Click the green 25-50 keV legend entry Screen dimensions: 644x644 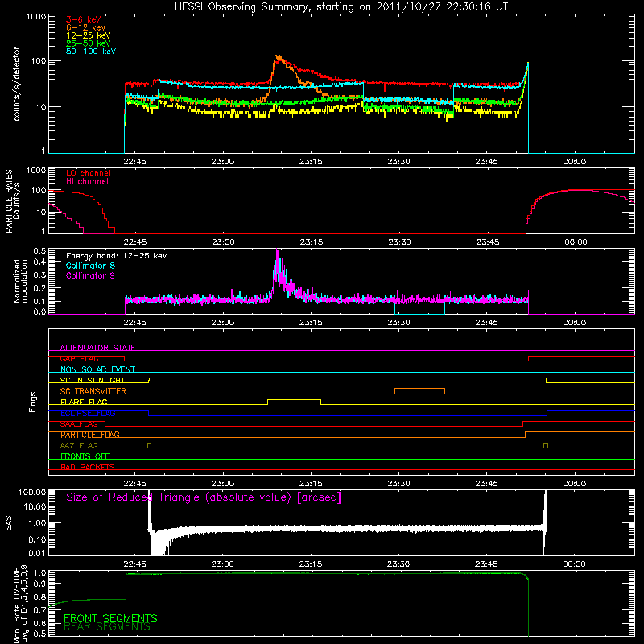pyautogui.click(x=89, y=43)
